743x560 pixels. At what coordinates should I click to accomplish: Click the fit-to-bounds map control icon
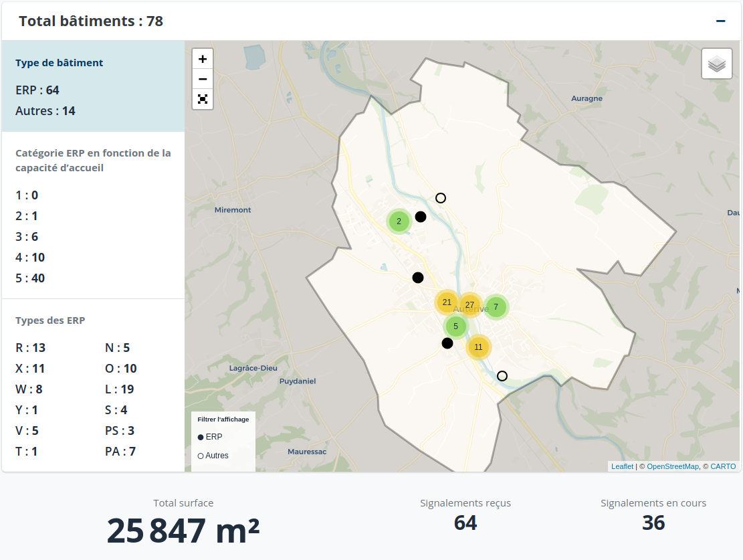tap(203, 99)
